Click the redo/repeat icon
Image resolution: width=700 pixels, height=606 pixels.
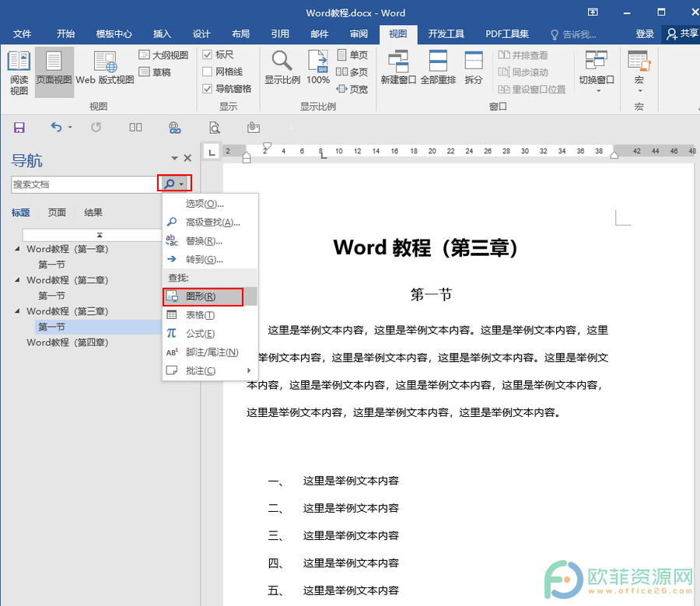[x=96, y=128]
